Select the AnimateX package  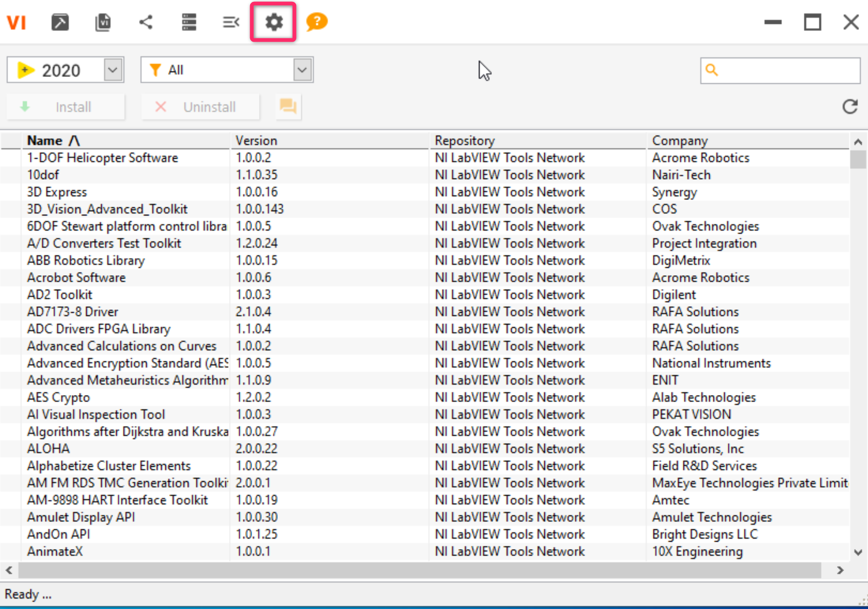click(x=425, y=551)
